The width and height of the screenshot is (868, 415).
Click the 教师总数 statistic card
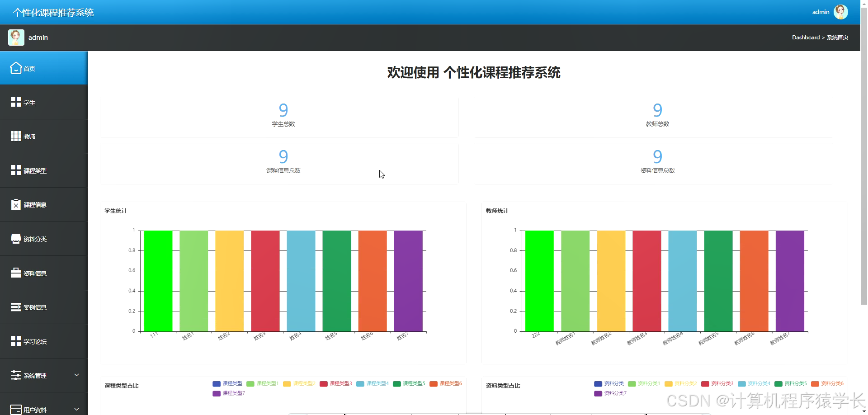pyautogui.click(x=653, y=117)
